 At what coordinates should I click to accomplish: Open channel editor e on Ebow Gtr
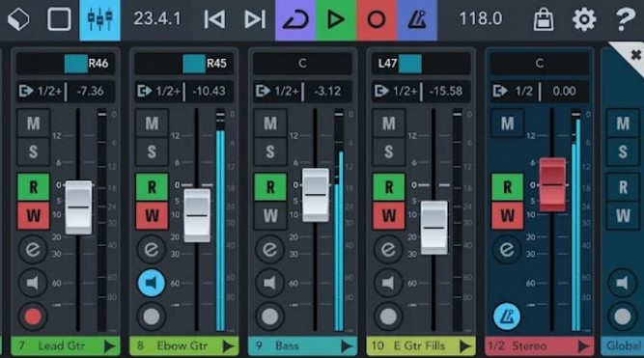click(152, 249)
